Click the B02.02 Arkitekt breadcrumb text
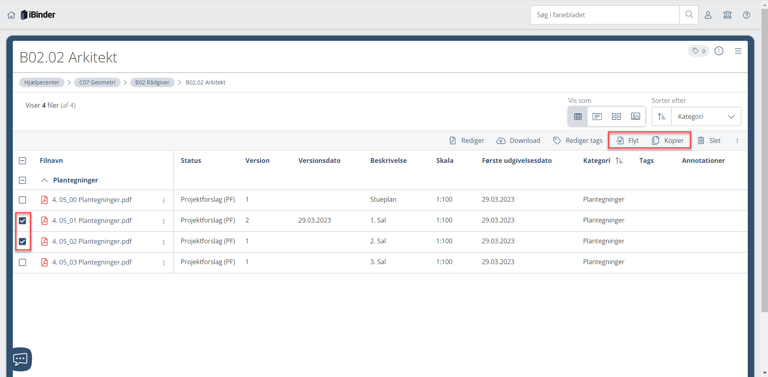Viewport: 768px width, 377px height. coord(206,82)
